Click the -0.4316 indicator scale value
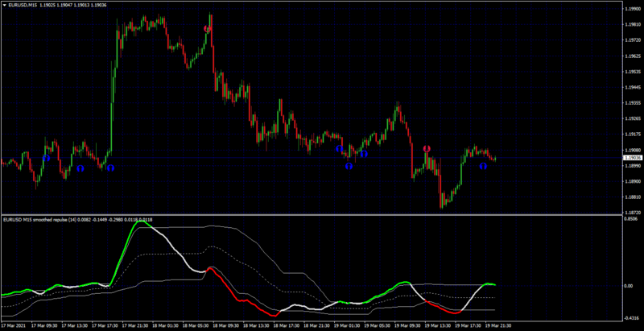The height and width of the screenshot is (331, 644). [631, 318]
